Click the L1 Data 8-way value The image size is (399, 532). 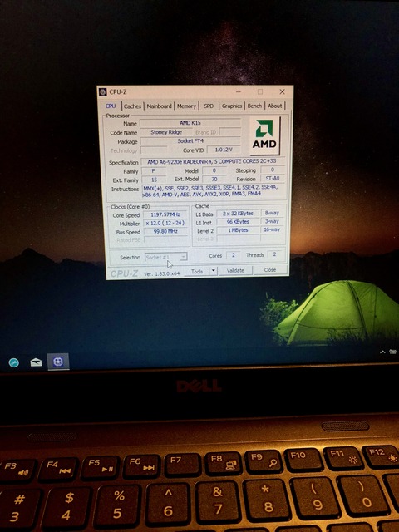coord(272,213)
